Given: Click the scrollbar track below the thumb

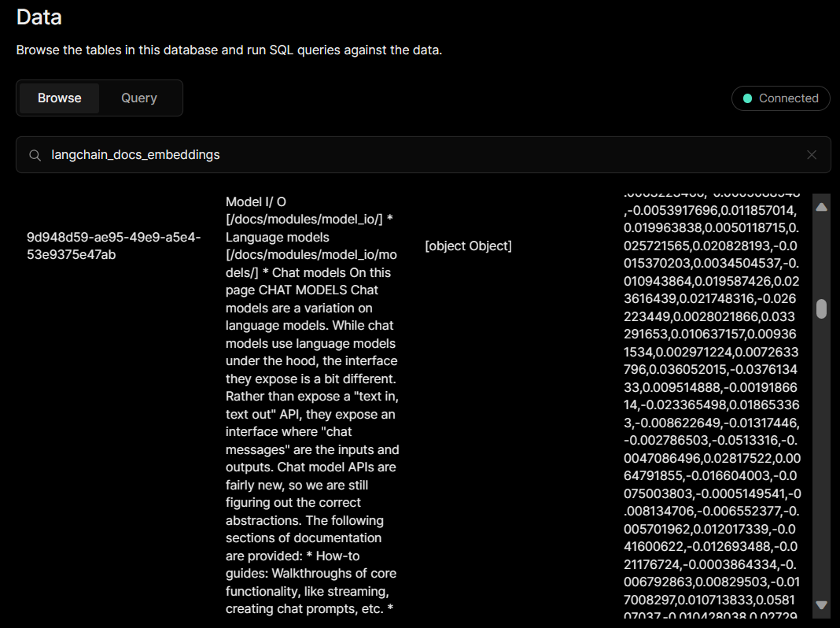Looking at the screenshot, I should [821, 456].
